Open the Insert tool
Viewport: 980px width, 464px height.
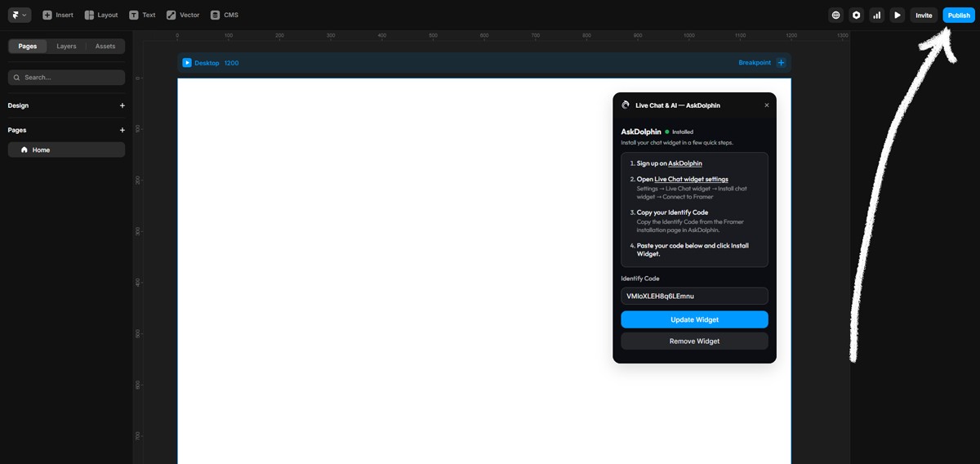tap(58, 15)
